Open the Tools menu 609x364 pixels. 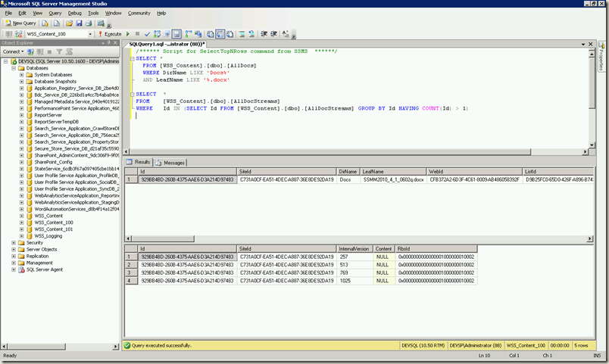93,13
